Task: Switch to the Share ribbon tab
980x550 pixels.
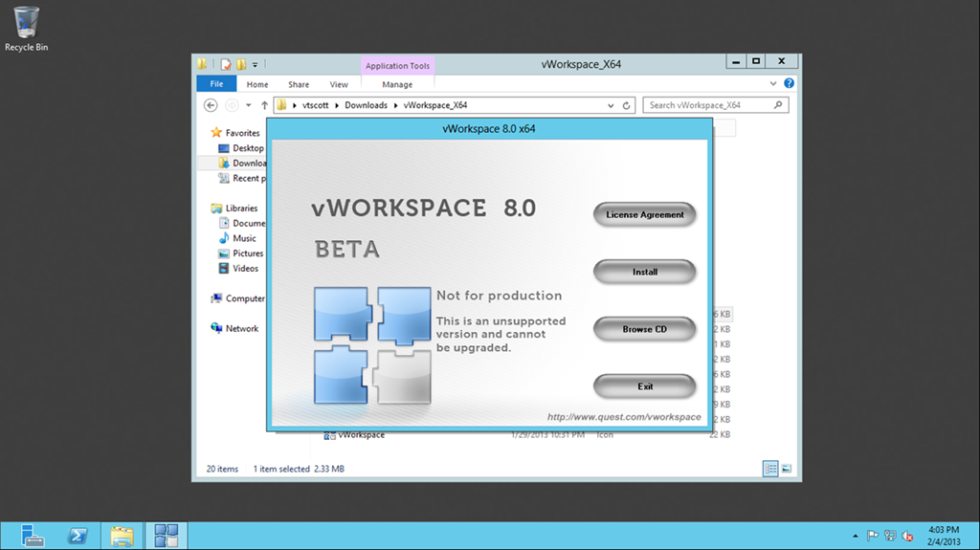Action: point(299,84)
